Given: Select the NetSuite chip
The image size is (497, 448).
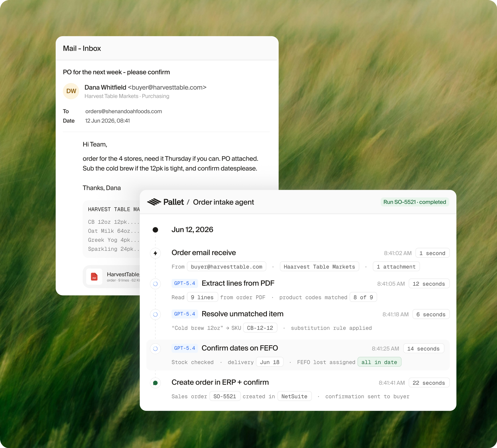Looking at the screenshot, I should point(294,396).
